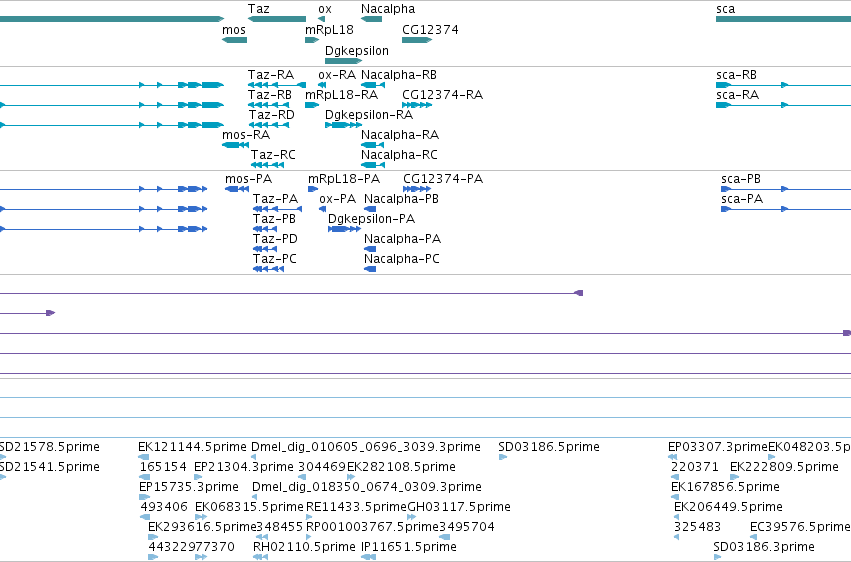
Task: Click the Taz-RA transcript
Action: coord(277,85)
